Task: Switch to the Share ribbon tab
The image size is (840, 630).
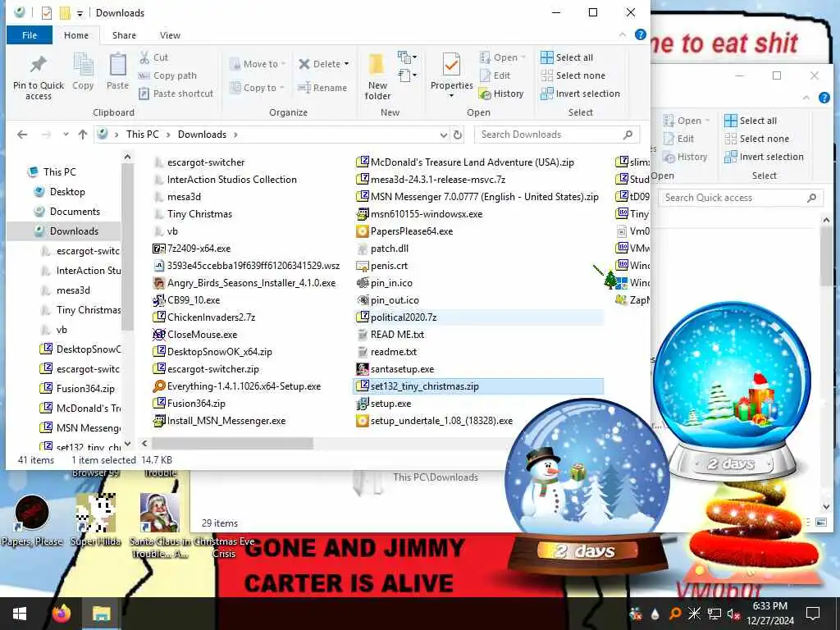Action: point(124,35)
